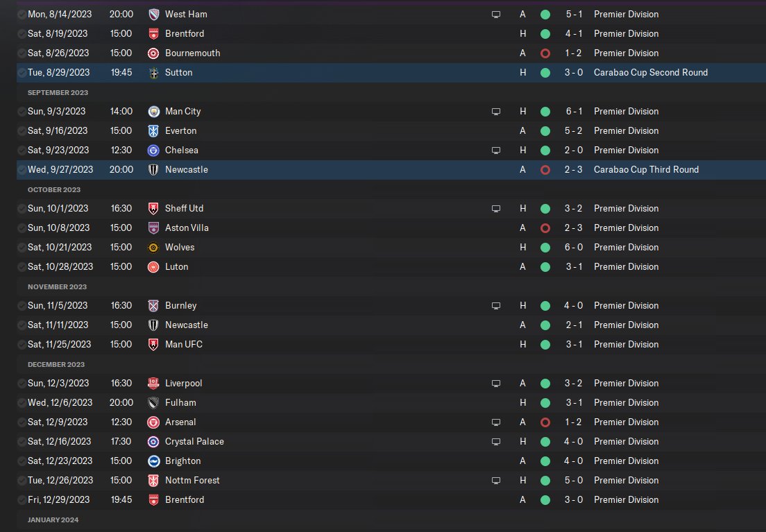Toggle the check mark beside the Fulham fixture
This screenshot has height=532, width=766.
(x=22, y=402)
